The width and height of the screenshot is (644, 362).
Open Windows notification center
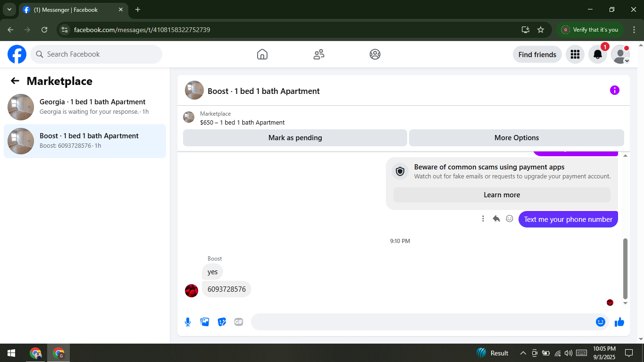click(628, 353)
